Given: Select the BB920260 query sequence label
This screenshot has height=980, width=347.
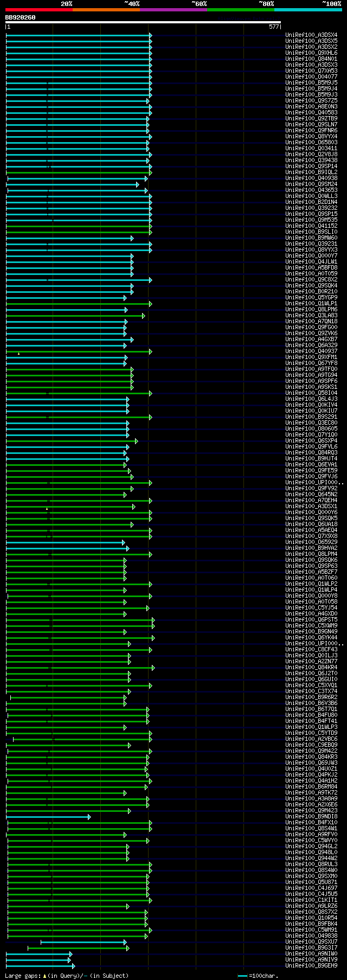Looking at the screenshot, I should (21, 17).
